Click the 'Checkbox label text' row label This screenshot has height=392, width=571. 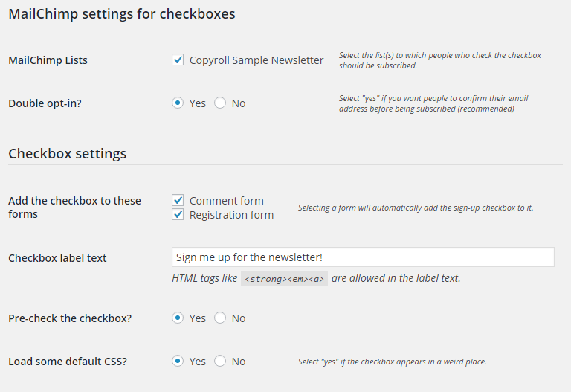click(57, 258)
